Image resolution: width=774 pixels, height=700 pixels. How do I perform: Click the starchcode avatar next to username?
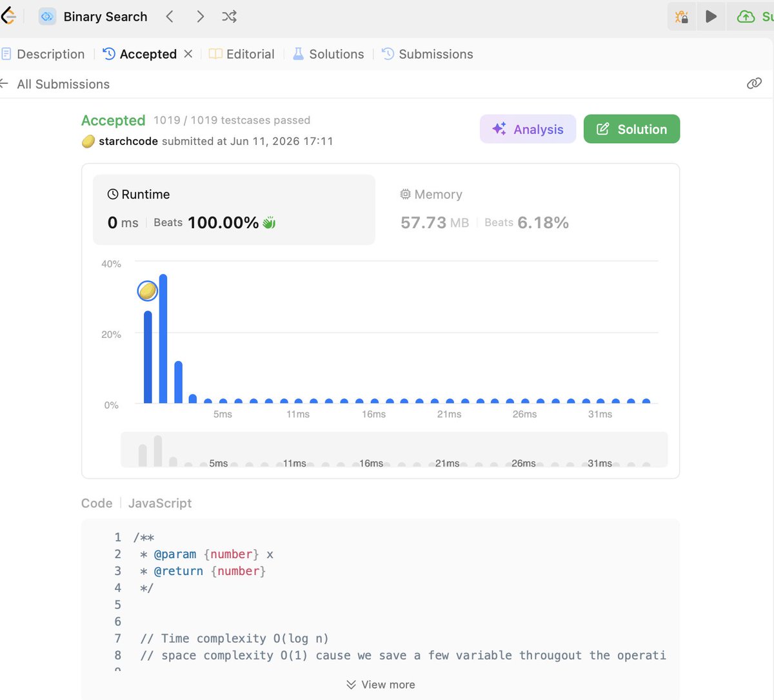click(88, 141)
